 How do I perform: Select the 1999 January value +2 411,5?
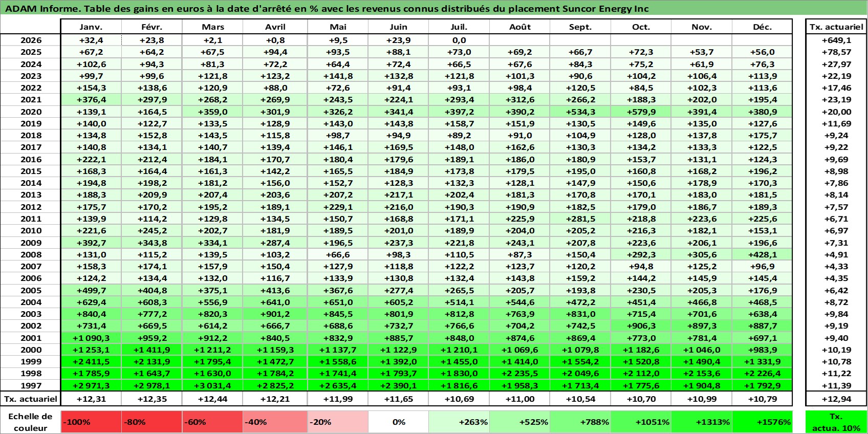(x=91, y=362)
